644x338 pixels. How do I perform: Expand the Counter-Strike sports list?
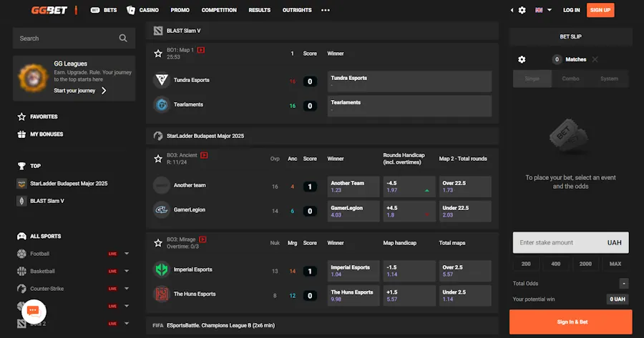coord(127,289)
